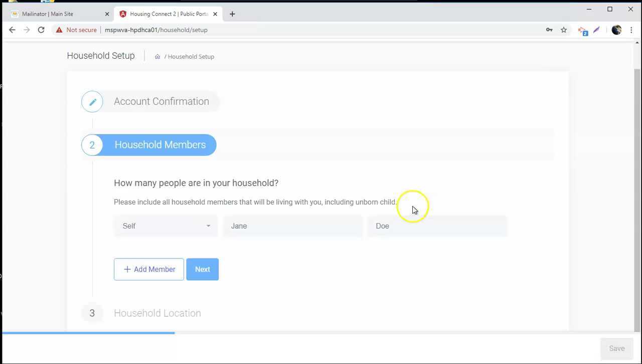Screen dimensions: 642x364
Task: Open the Chrome profile avatar
Action: [616, 30]
